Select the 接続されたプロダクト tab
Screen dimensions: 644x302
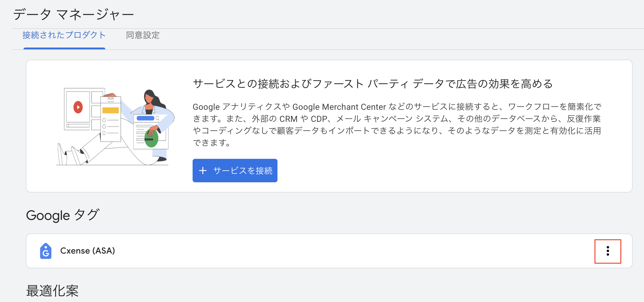64,35
